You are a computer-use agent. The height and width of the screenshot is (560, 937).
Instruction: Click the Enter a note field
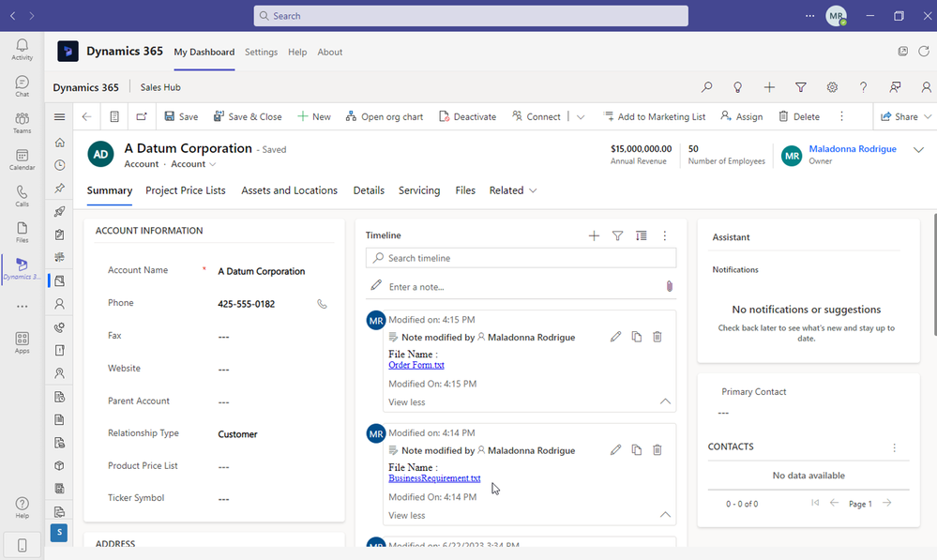[521, 287]
